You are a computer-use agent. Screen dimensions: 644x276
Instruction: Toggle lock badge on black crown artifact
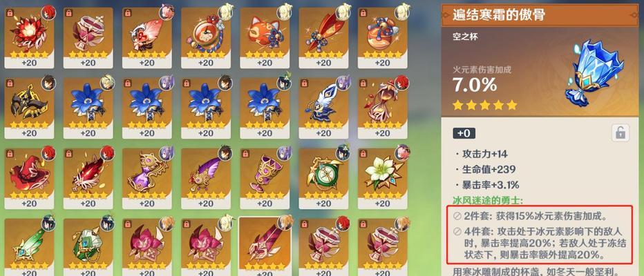(10, 84)
